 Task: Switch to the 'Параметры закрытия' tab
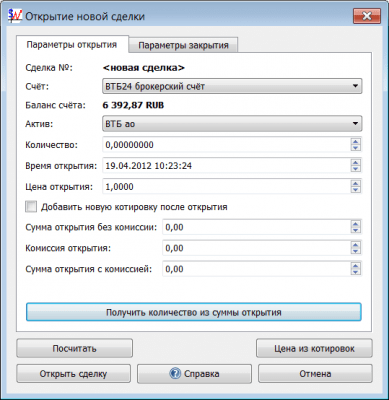click(x=183, y=45)
